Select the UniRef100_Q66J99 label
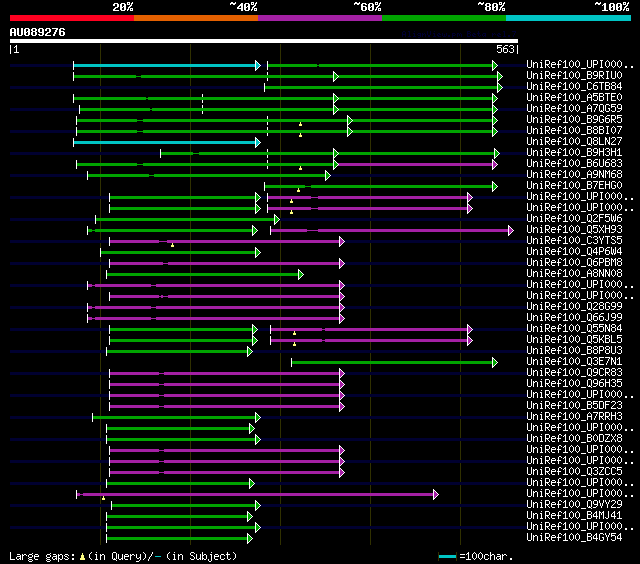The height and width of the screenshot is (564, 640). (574, 318)
